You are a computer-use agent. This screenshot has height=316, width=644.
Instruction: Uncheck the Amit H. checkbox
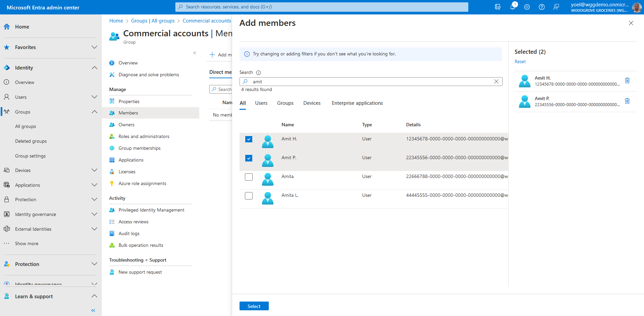249,139
